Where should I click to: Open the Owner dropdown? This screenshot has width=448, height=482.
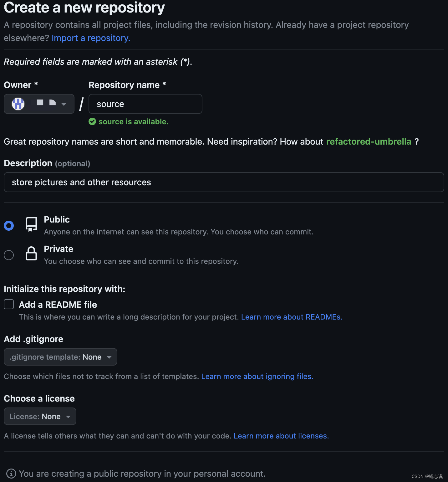tap(39, 104)
